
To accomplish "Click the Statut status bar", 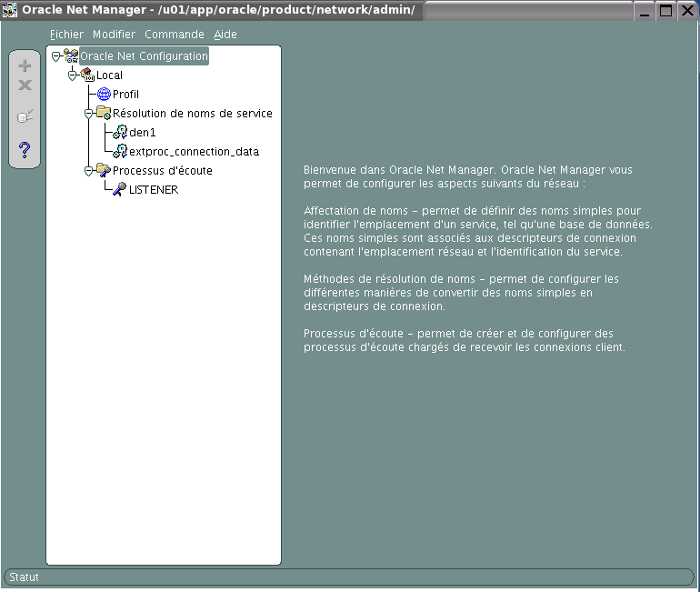I will (x=349, y=577).
